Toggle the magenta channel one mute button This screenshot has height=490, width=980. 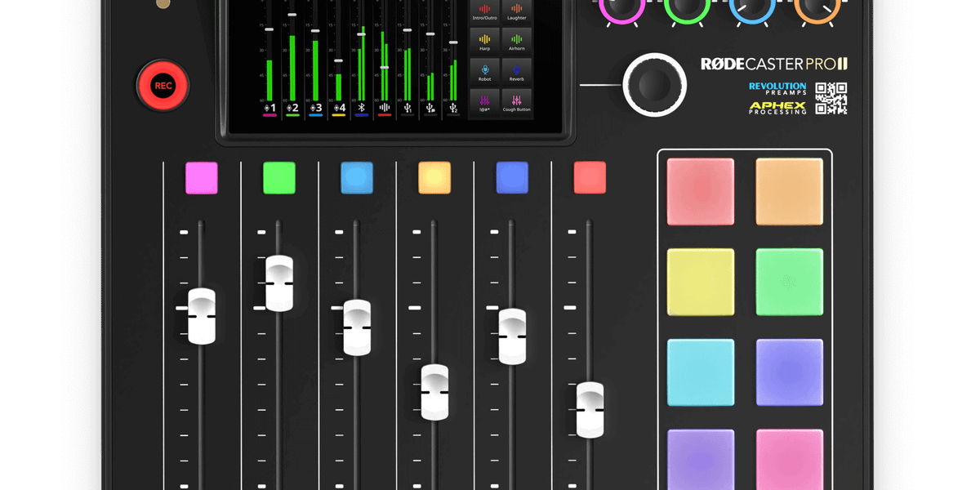(x=201, y=176)
